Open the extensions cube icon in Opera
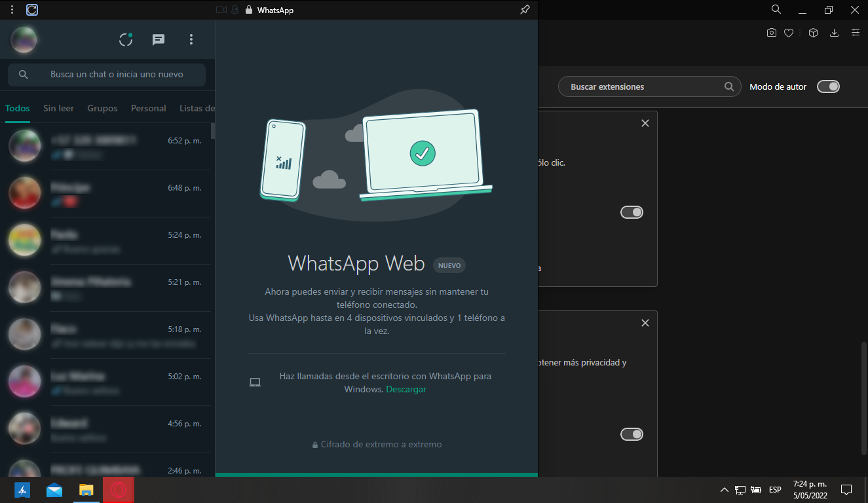The image size is (868, 503). 813,33
